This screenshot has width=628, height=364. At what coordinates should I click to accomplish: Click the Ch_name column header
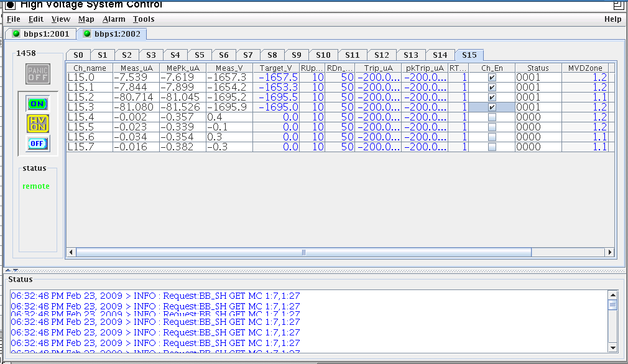[90, 68]
